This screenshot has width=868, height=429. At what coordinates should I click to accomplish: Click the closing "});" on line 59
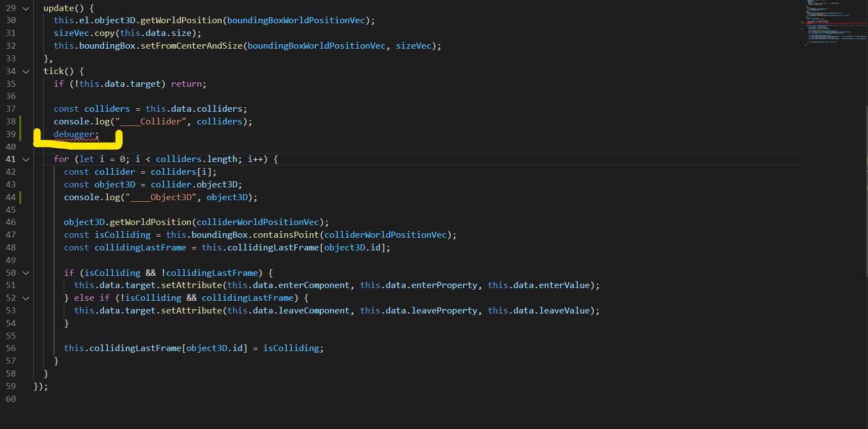41,386
